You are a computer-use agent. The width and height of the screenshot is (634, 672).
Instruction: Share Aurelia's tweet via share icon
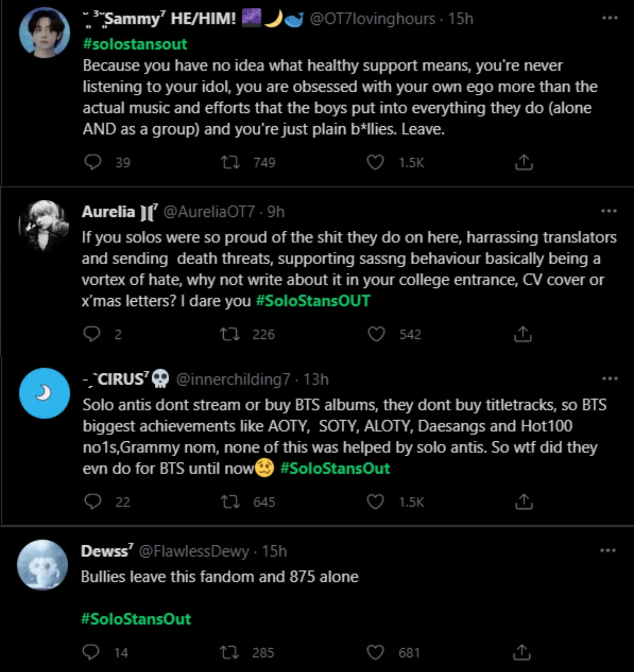[x=523, y=334]
